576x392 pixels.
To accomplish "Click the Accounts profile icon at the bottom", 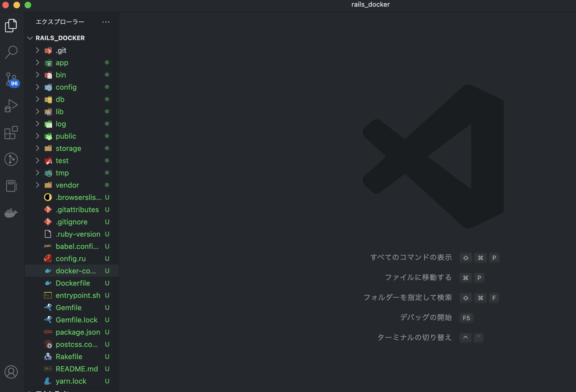I will (x=11, y=372).
